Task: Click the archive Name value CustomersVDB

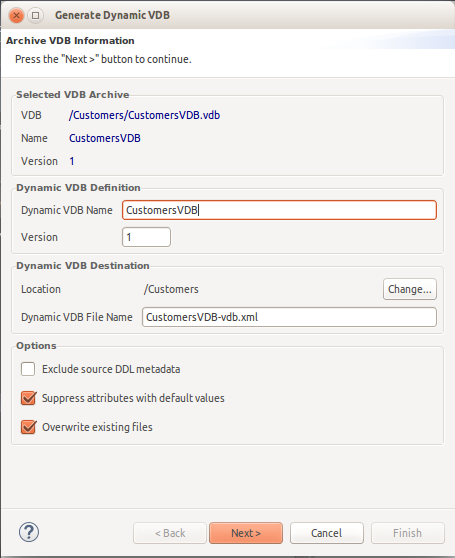Action: tap(105, 138)
